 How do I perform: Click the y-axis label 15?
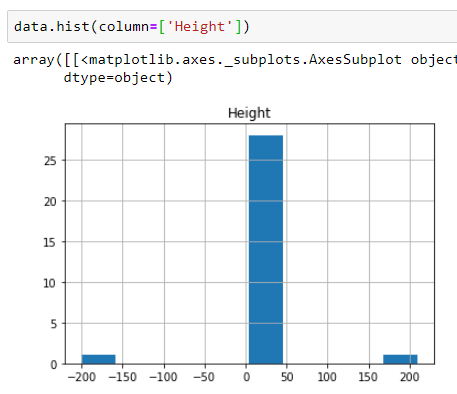pyautogui.click(x=50, y=242)
